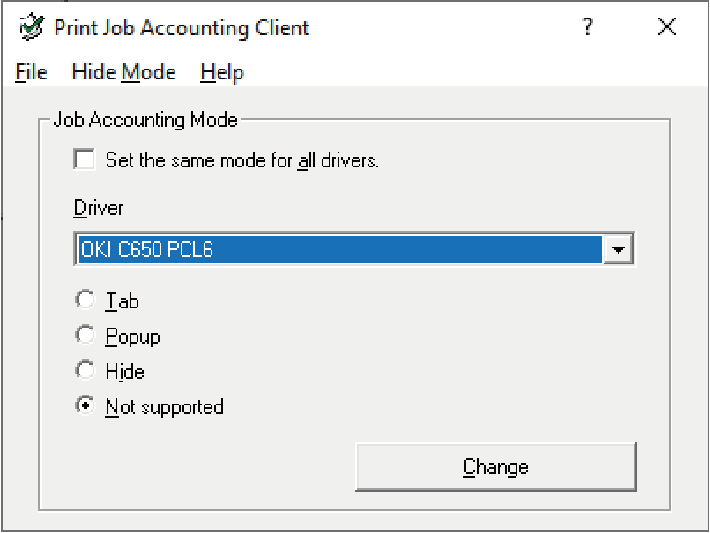This screenshot has height=533, width=710.
Task: Select the Not supported radio button
Action: [x=85, y=407]
